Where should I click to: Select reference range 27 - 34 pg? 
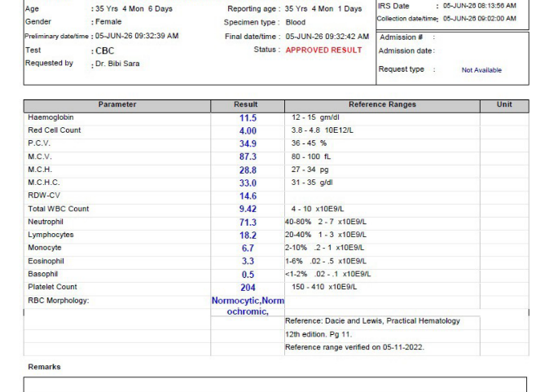[x=310, y=170]
